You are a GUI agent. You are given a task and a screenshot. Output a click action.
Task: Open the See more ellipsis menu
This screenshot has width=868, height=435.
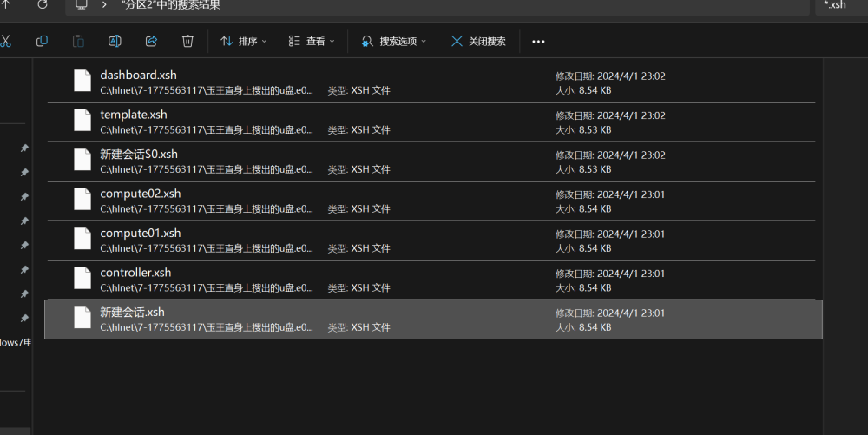[538, 41]
